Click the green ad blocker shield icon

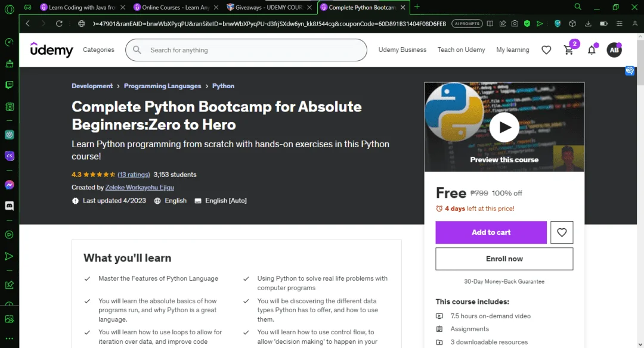pyautogui.click(x=527, y=24)
